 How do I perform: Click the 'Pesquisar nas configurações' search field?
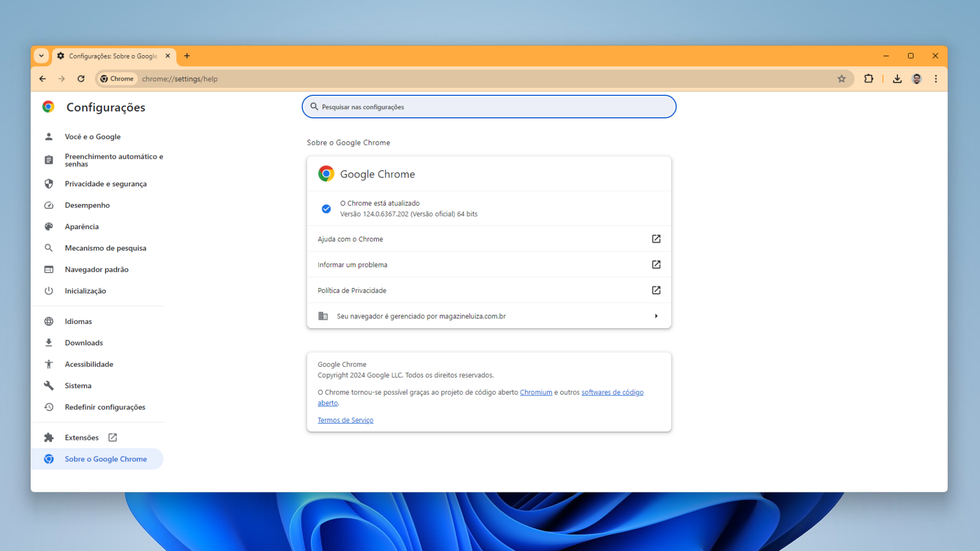[x=488, y=107]
